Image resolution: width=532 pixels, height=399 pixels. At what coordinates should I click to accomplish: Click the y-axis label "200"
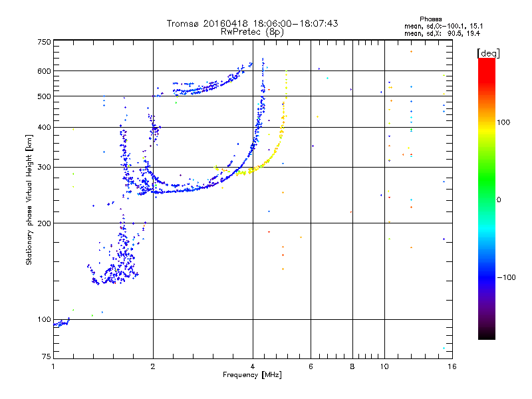44,223
